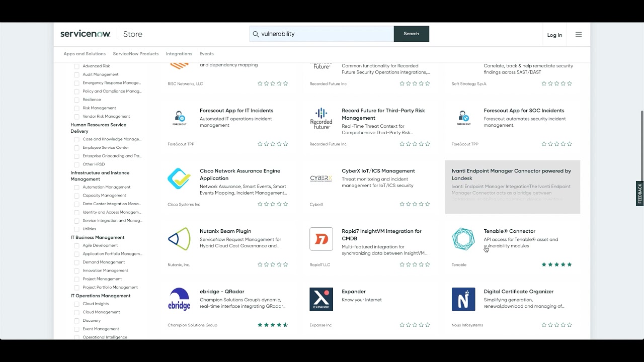The height and width of the screenshot is (362, 644).
Task: Click the Search button
Action: [411, 34]
